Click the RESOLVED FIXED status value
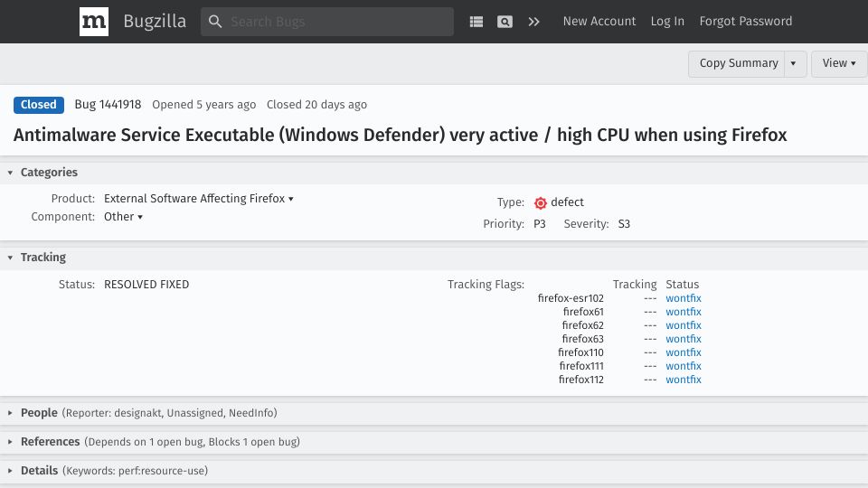 point(146,285)
